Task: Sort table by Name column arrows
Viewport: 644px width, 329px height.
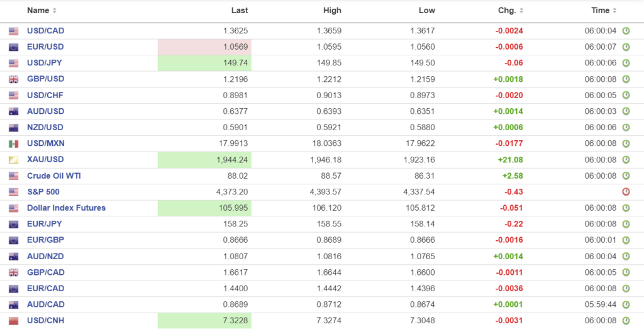Action: coord(54,11)
